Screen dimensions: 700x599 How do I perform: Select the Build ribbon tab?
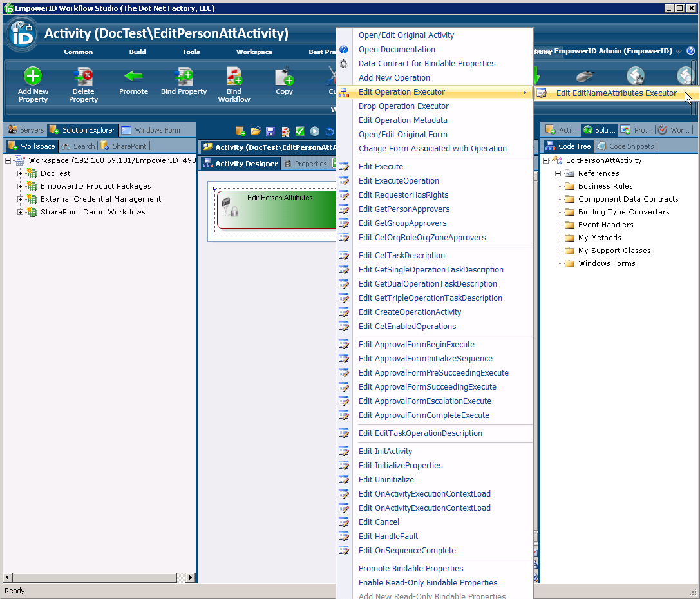point(137,52)
